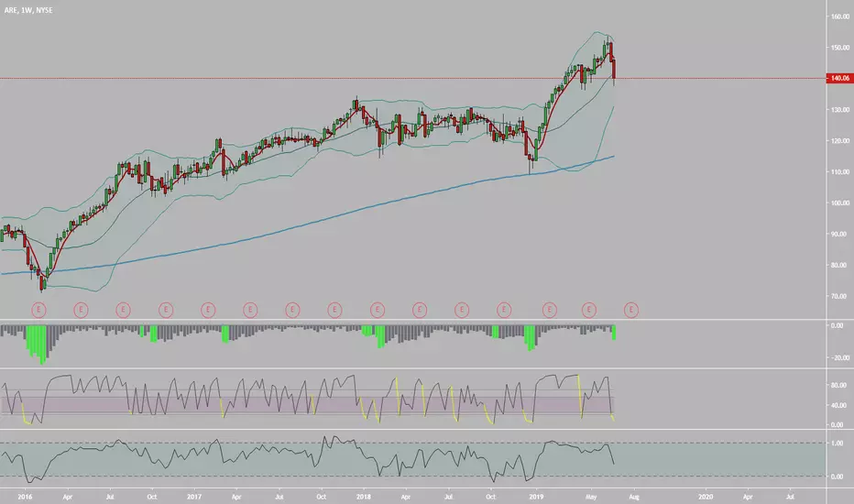Click the 90.00 price axis label
Viewport: 854px width, 504px height.
coord(840,234)
